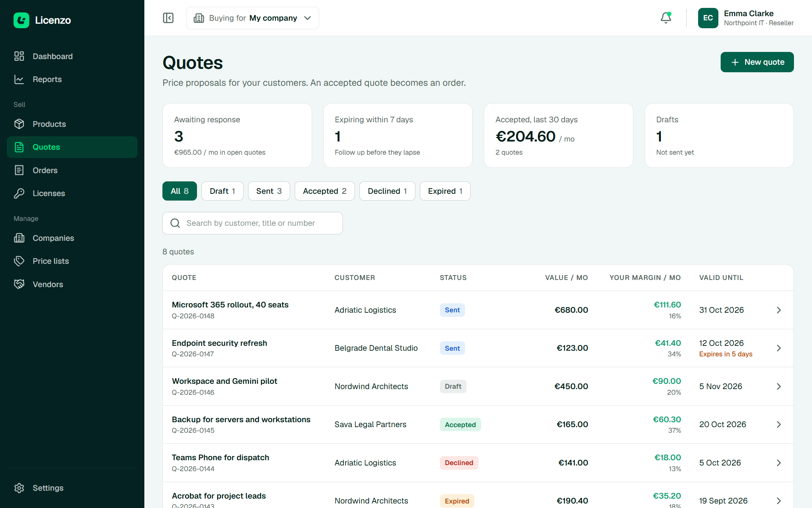Focus the quote search field
812x508 pixels.
(253, 223)
